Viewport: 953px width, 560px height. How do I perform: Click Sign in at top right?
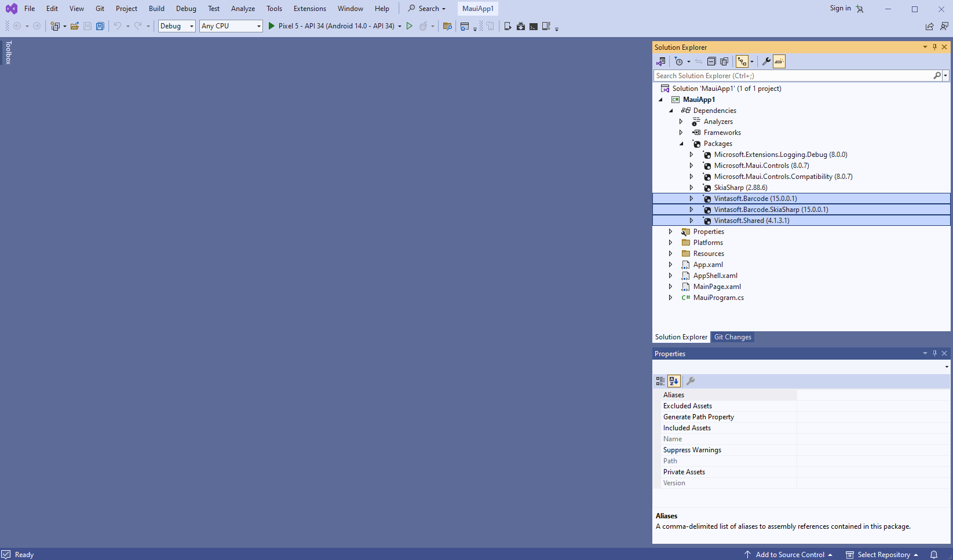[840, 8]
